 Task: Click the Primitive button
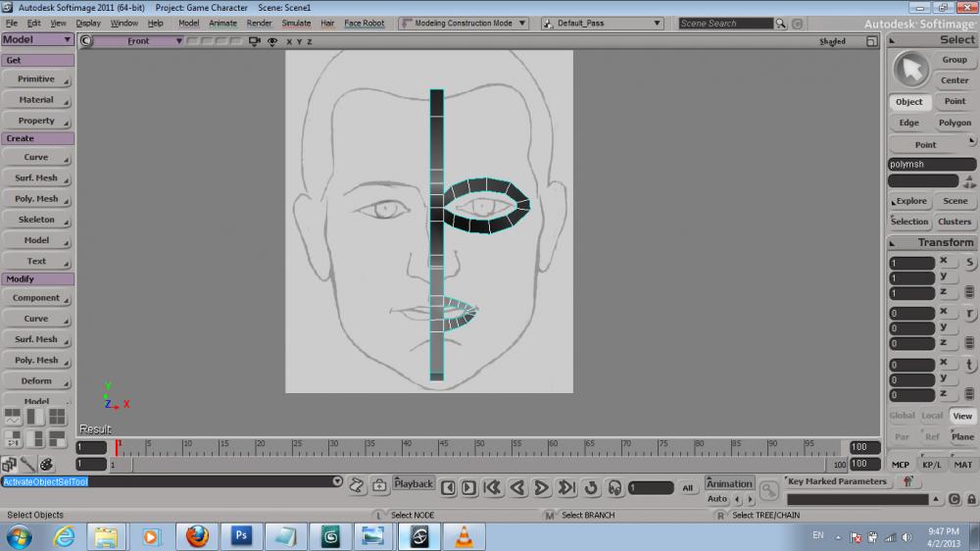pyautogui.click(x=37, y=79)
